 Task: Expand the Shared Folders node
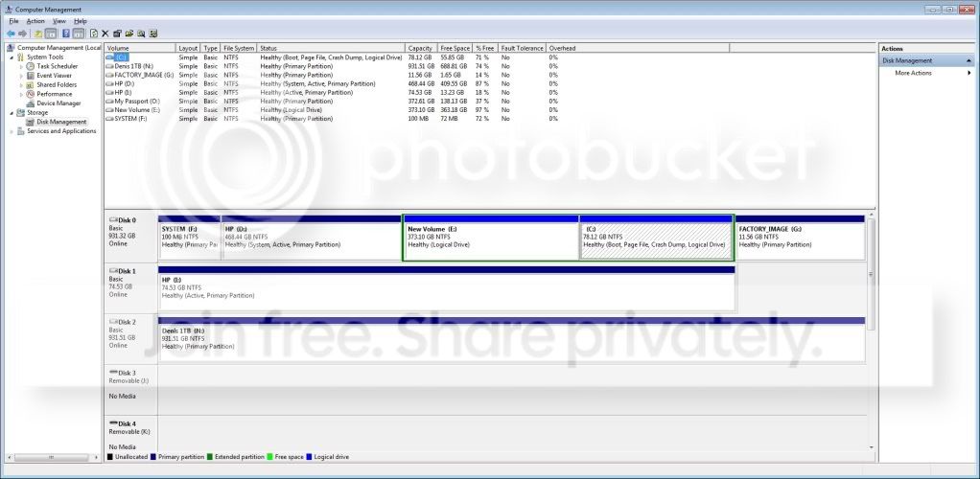[21, 85]
